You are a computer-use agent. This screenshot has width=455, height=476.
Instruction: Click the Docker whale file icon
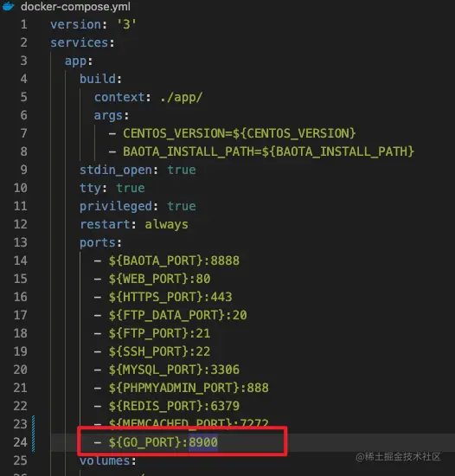(8, 6)
